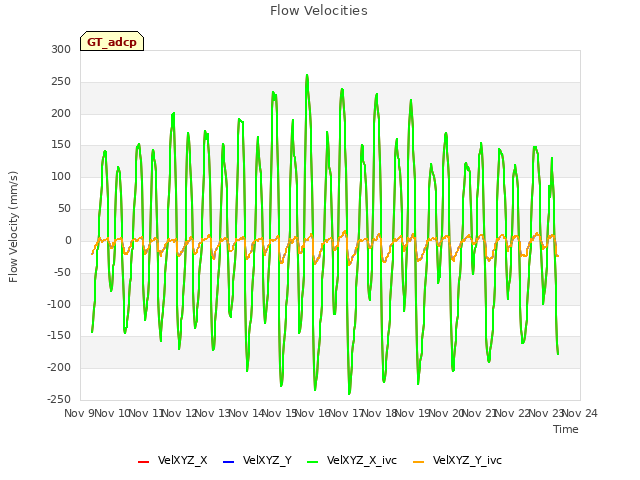
Task: Click the green VelXYZ_X_ivc legend swatch
Action: (312, 462)
